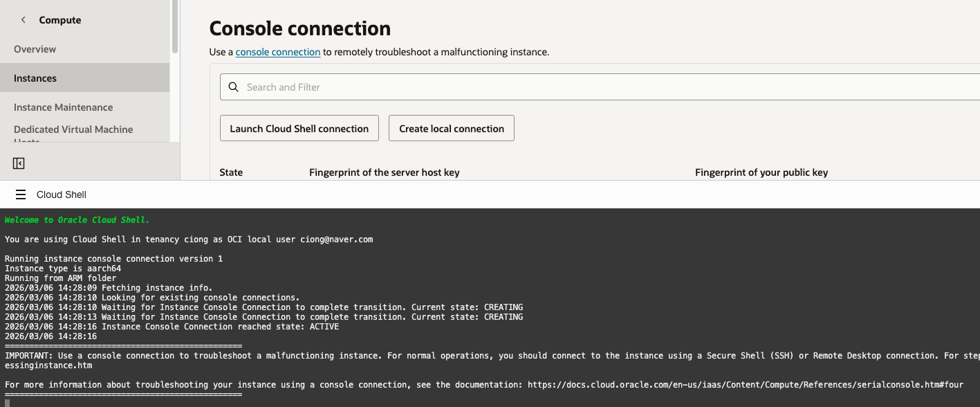Open the Cloud Shell hamburger menu
The height and width of the screenshot is (407, 980).
tap(20, 195)
